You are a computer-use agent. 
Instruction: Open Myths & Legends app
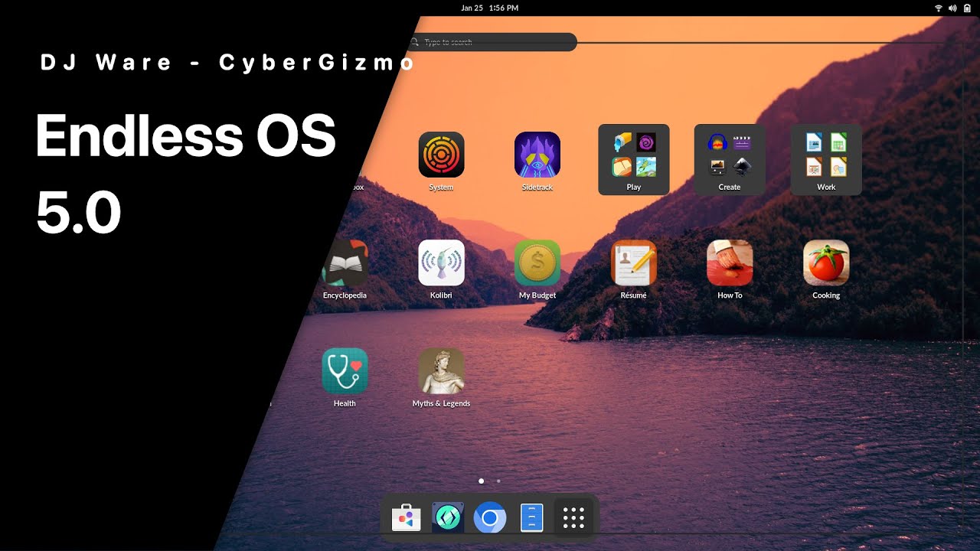pos(441,371)
